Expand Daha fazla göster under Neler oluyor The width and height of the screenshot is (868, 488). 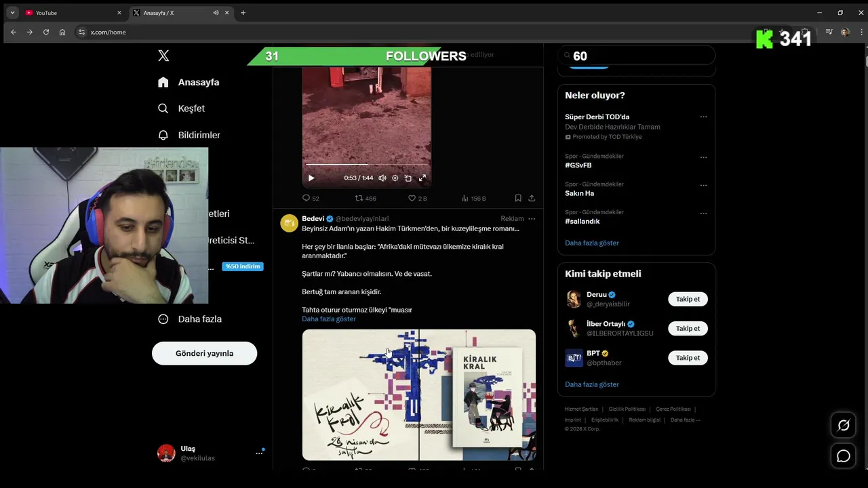point(592,243)
